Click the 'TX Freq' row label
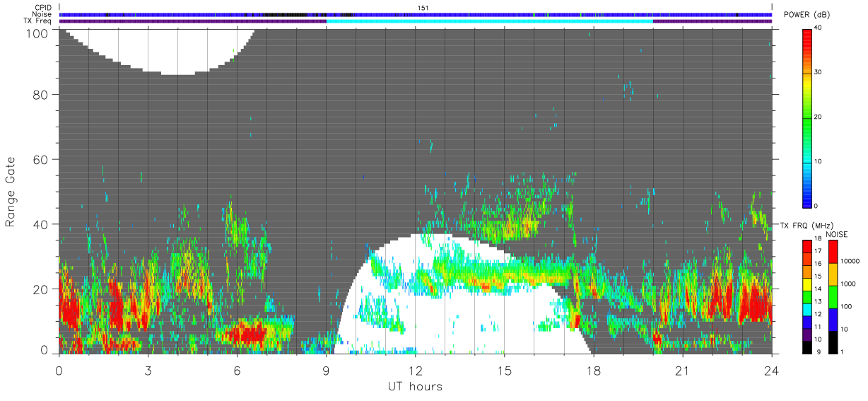The height and width of the screenshot is (401, 868). coord(38,21)
